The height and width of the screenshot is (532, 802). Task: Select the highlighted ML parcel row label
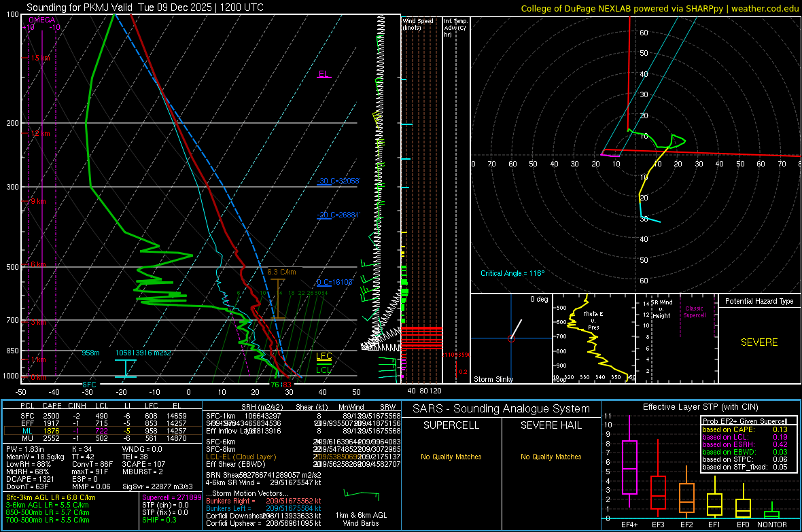pyautogui.click(x=27, y=431)
